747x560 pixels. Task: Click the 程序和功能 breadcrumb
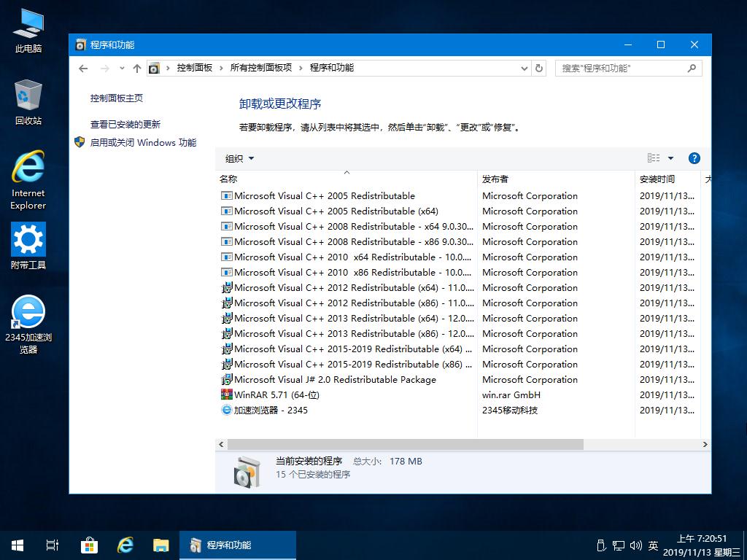[x=332, y=68]
